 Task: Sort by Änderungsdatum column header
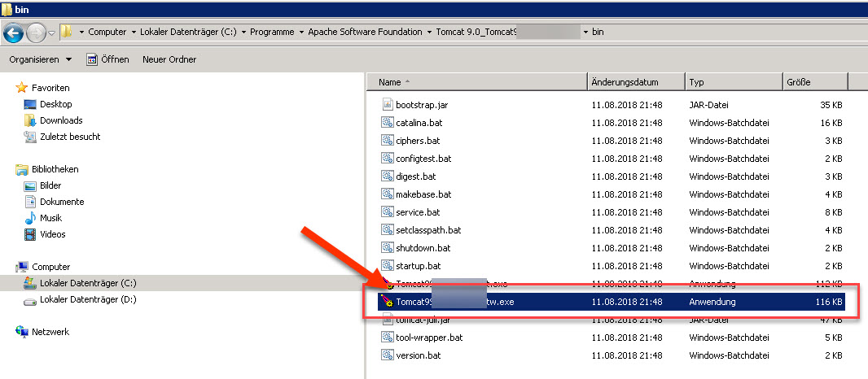tap(636, 82)
